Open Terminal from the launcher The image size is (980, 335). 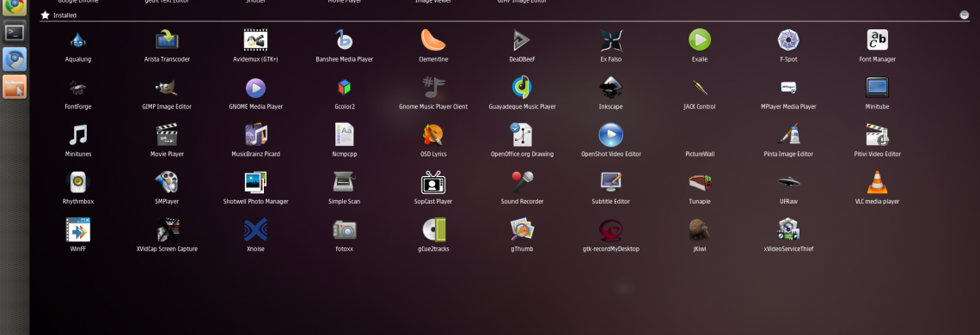click(15, 32)
